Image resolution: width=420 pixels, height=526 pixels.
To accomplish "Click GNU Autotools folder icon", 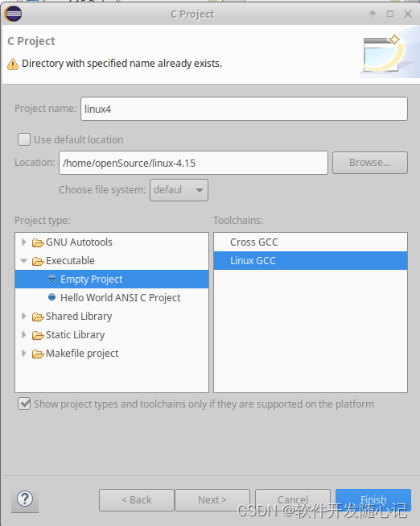I will (38, 242).
